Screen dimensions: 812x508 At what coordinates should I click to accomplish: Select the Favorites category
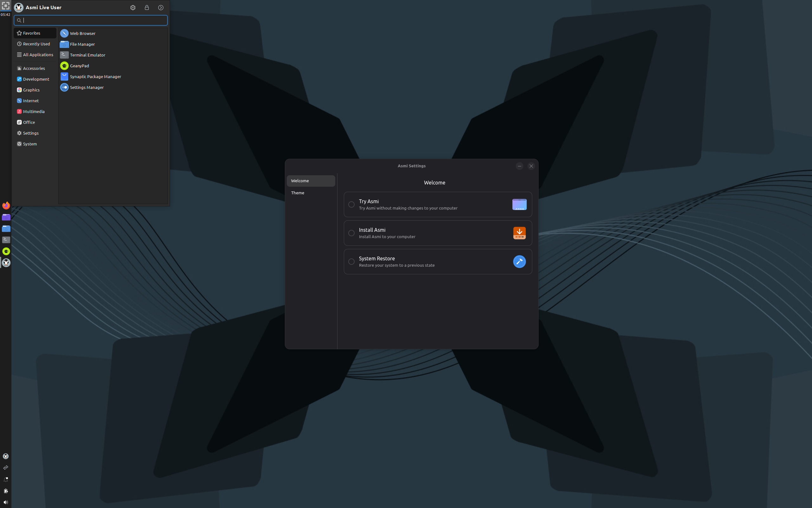pyautogui.click(x=35, y=33)
